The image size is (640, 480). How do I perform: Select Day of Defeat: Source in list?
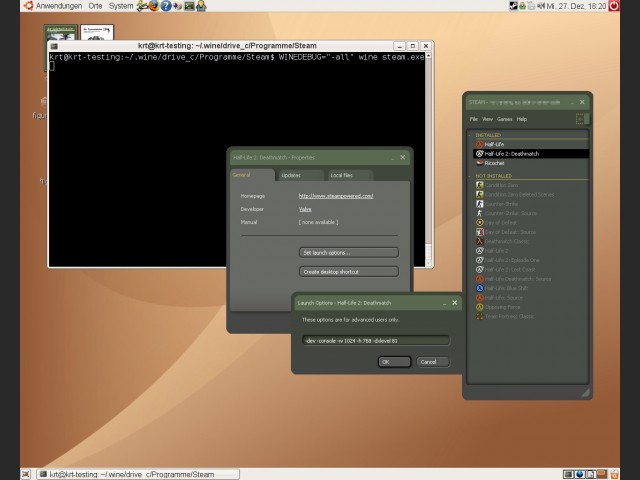pyautogui.click(x=531, y=232)
